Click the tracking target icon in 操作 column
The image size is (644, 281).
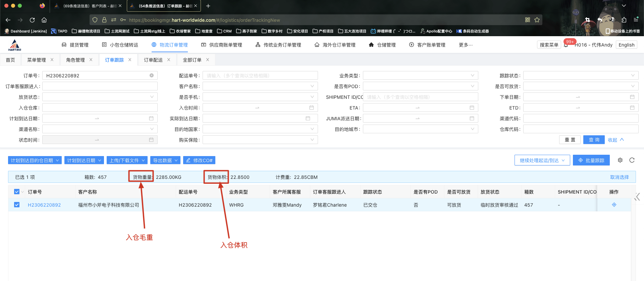point(614,205)
